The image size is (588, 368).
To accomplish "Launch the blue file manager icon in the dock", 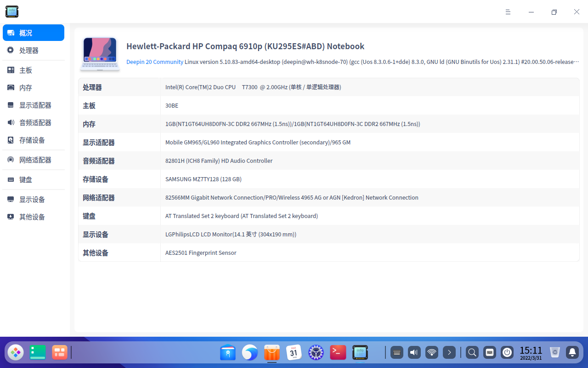I will (228, 353).
